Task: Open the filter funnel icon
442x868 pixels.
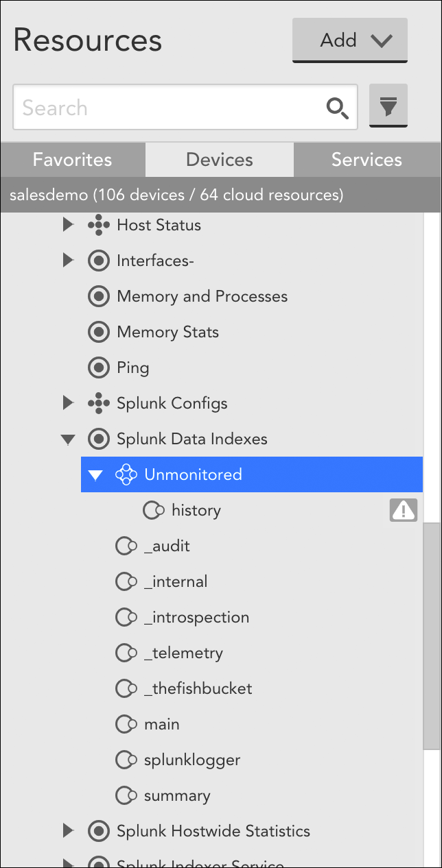Action: pos(388,106)
